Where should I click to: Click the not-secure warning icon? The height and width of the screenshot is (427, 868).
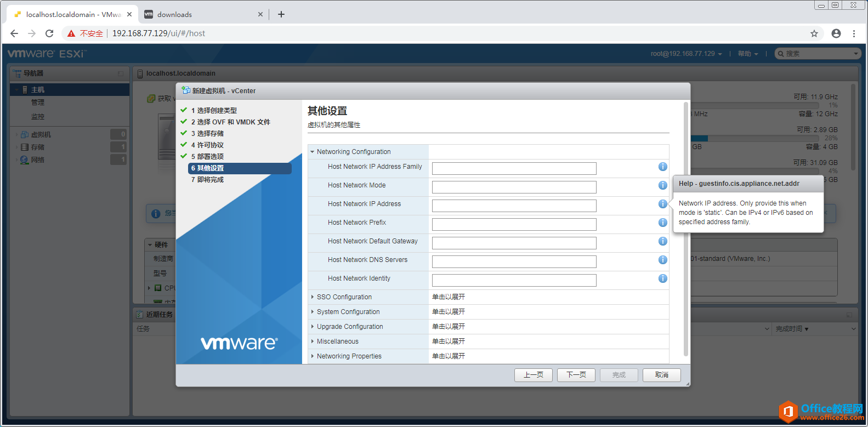point(71,33)
